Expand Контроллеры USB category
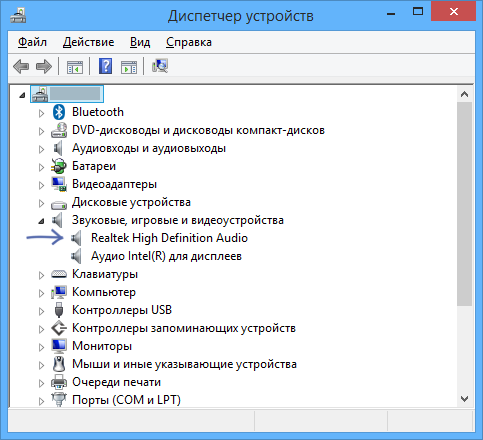This screenshot has width=483, height=440. pos(41,311)
